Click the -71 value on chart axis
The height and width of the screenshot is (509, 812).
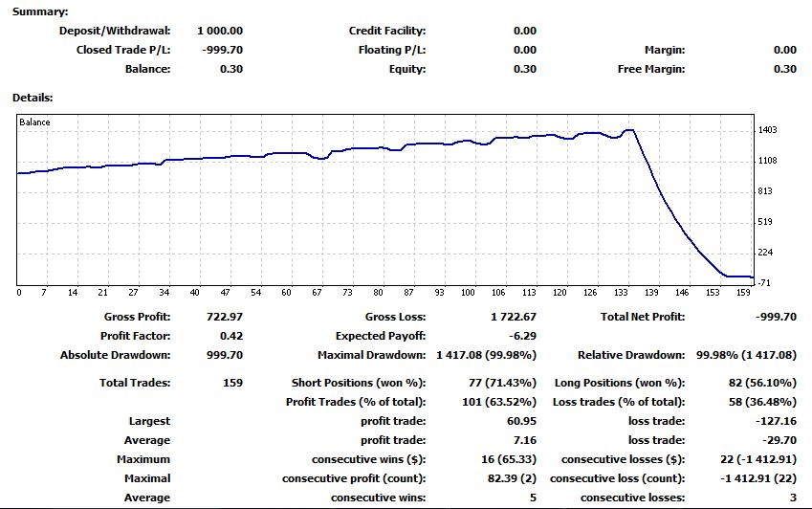tap(764, 282)
